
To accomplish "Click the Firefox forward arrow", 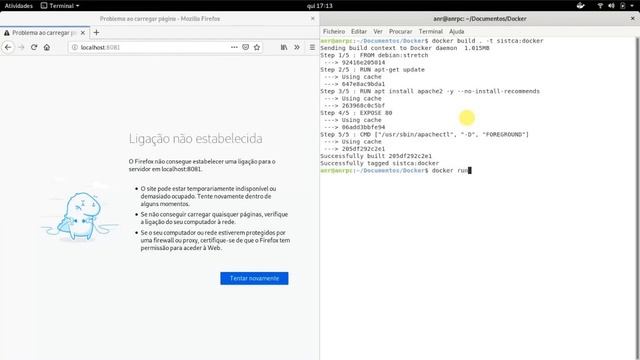I will pos(21,47).
